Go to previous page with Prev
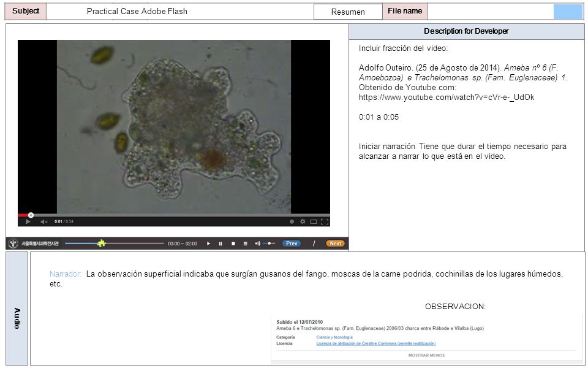588x368 pixels. pyautogui.click(x=292, y=243)
